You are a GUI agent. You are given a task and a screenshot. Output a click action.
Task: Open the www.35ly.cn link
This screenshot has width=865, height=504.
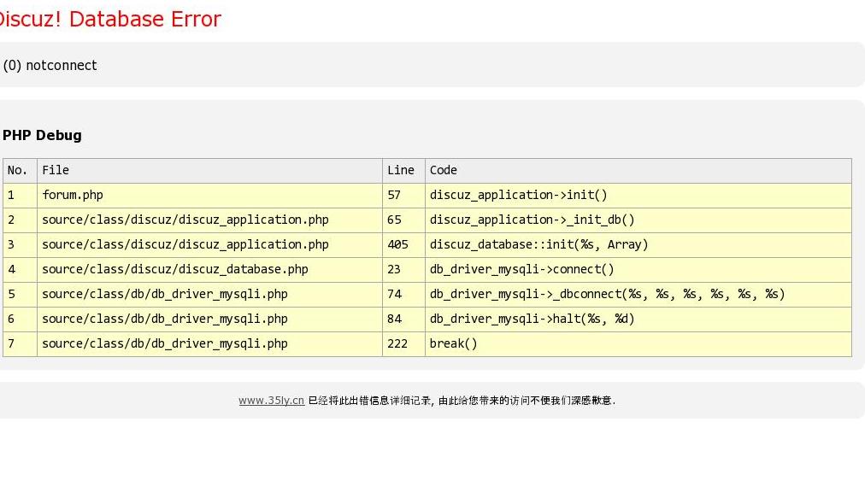pos(272,401)
